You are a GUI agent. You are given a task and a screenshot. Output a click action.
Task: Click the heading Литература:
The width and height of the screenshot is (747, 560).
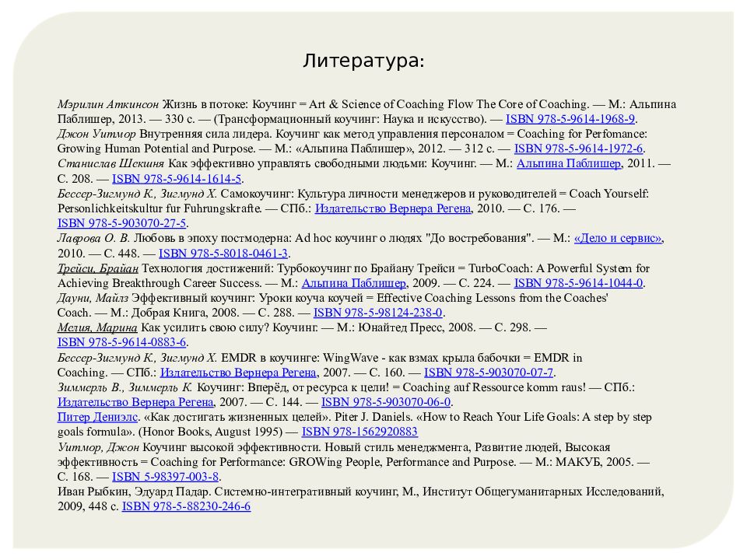(363, 61)
